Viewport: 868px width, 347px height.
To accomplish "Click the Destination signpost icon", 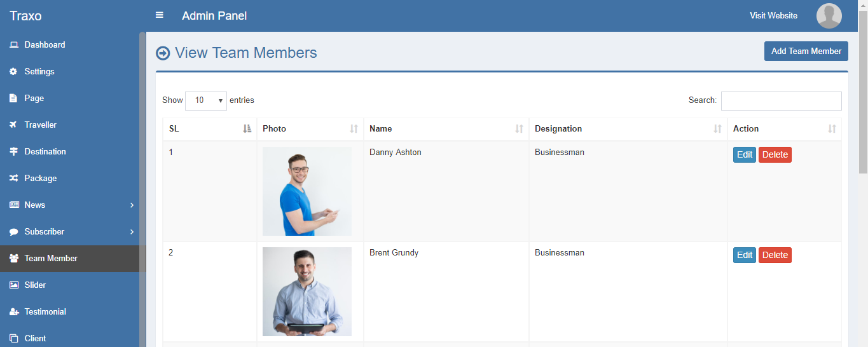I will 13,152.
